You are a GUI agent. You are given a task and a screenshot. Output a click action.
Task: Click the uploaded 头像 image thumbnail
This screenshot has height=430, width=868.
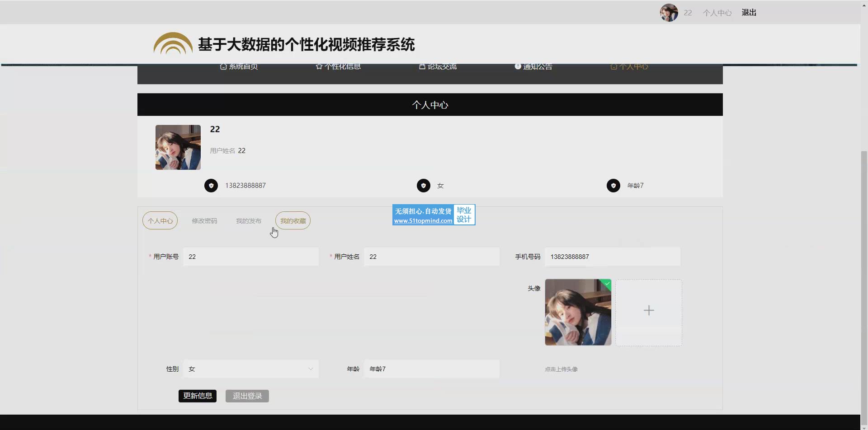[578, 312]
